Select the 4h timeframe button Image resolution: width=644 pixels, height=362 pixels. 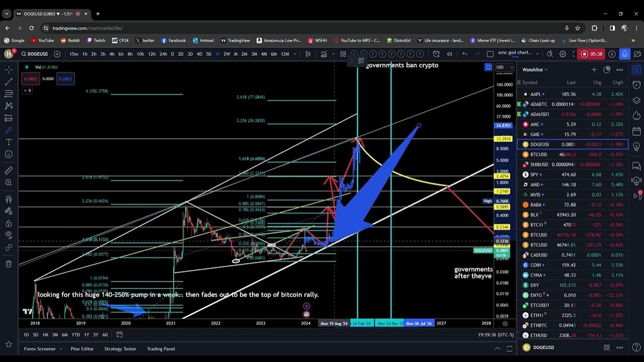tap(112, 54)
